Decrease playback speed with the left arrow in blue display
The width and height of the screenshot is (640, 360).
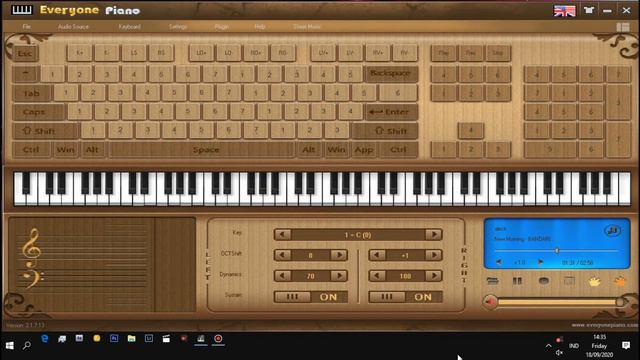click(499, 262)
